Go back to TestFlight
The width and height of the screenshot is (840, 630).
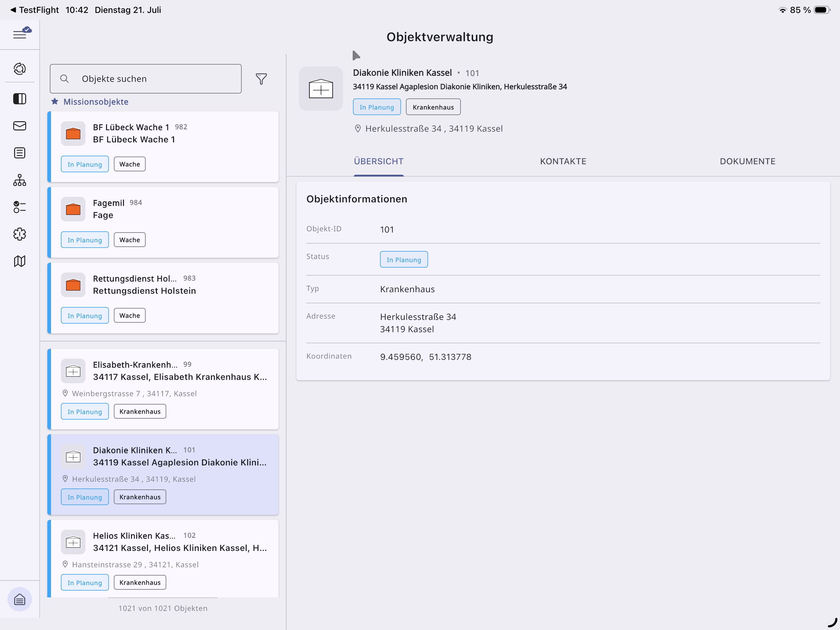pos(34,10)
